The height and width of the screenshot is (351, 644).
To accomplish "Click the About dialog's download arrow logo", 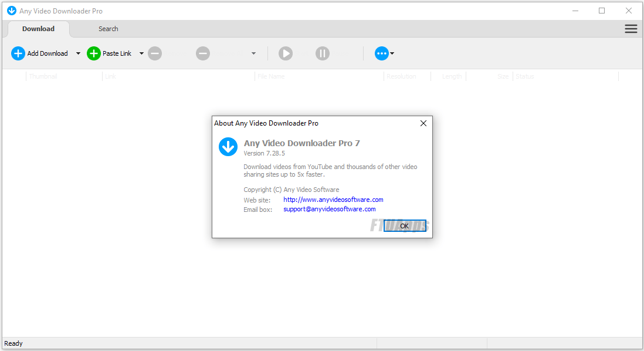I will click(228, 147).
